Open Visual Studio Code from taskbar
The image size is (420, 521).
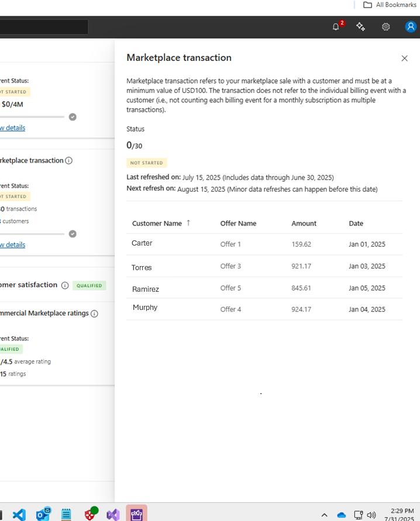click(19, 515)
